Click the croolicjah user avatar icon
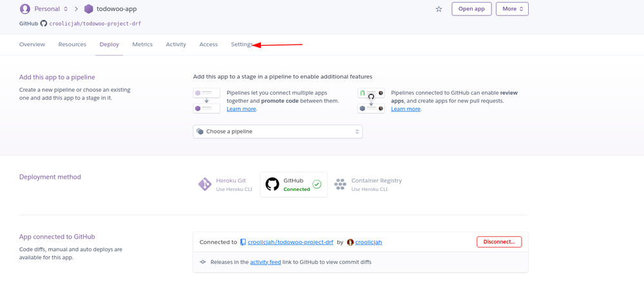 coord(350,242)
